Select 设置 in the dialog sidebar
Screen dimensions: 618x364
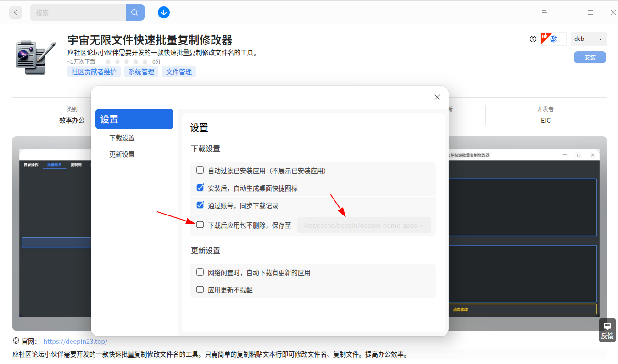134,119
